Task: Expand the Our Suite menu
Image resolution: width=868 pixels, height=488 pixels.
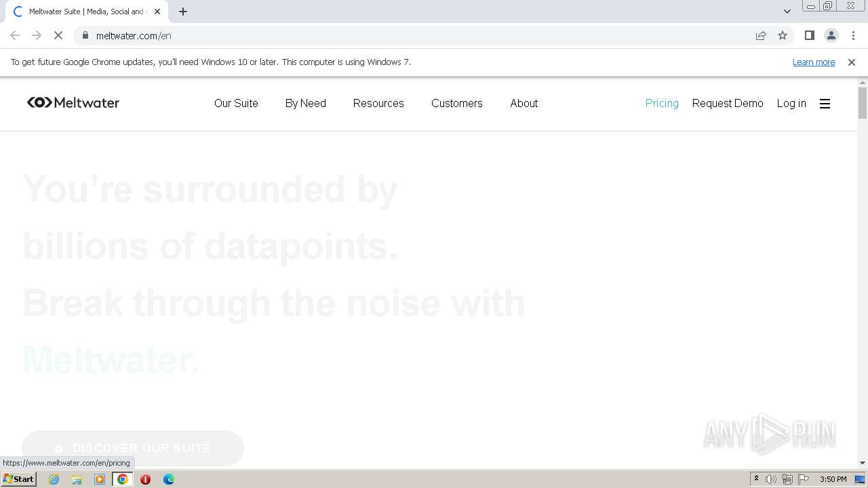Action: click(236, 103)
